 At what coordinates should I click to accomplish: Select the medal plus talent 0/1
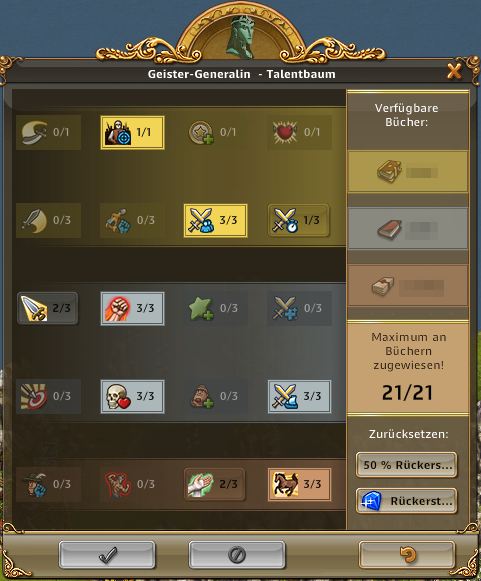click(216, 132)
